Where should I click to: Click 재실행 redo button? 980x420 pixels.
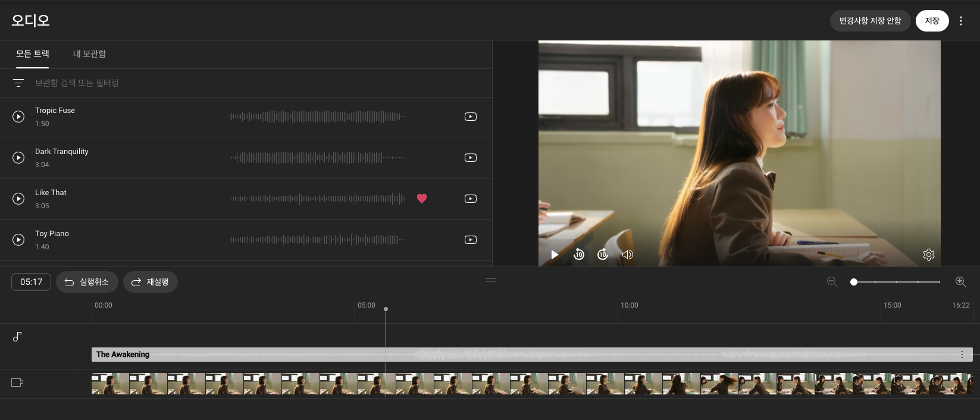(x=151, y=282)
